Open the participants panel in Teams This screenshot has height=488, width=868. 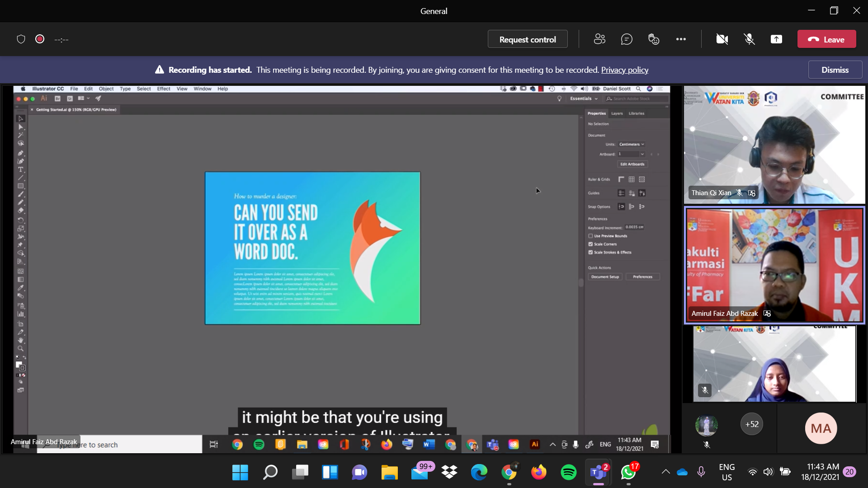click(599, 39)
